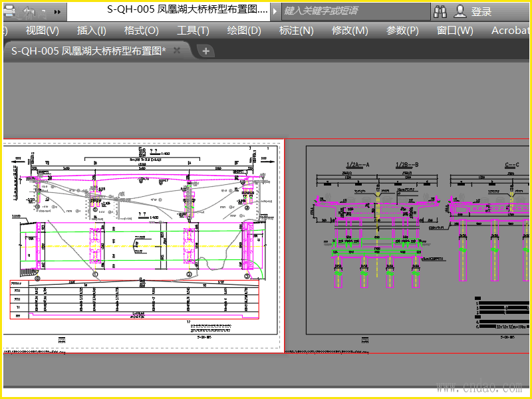Click the white bridge elevation layout sheet
The image size is (532, 399).
[143, 245]
